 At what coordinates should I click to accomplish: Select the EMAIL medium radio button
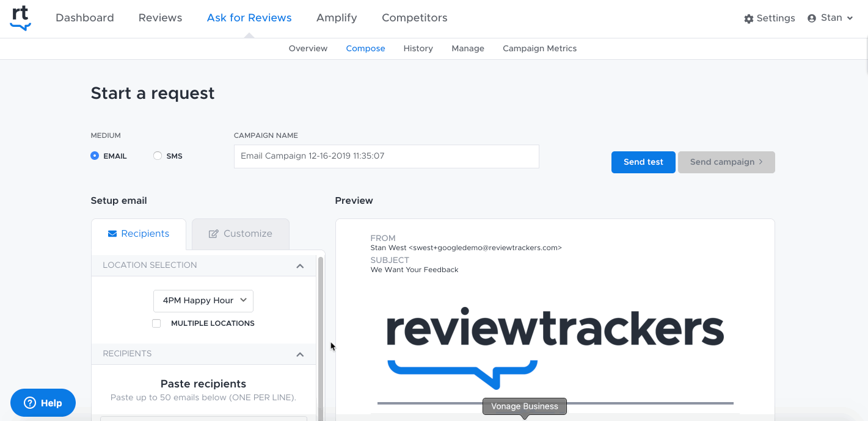pos(95,156)
